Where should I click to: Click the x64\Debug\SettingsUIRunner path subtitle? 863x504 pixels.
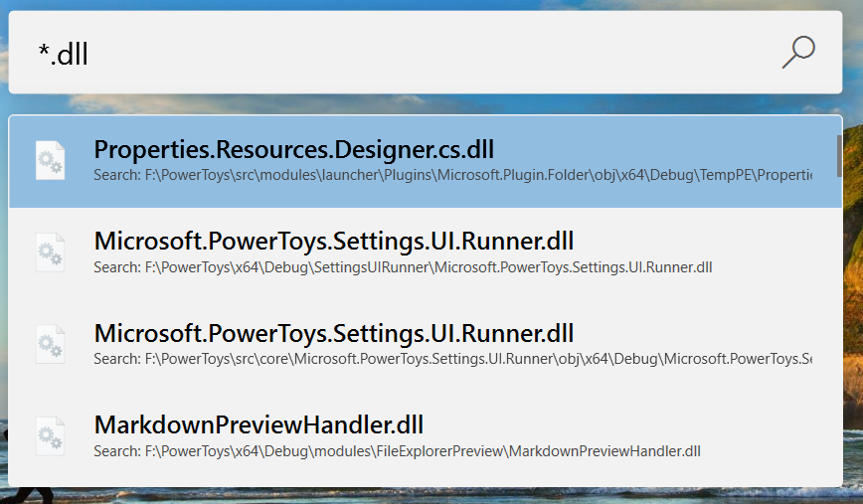pos(403,267)
